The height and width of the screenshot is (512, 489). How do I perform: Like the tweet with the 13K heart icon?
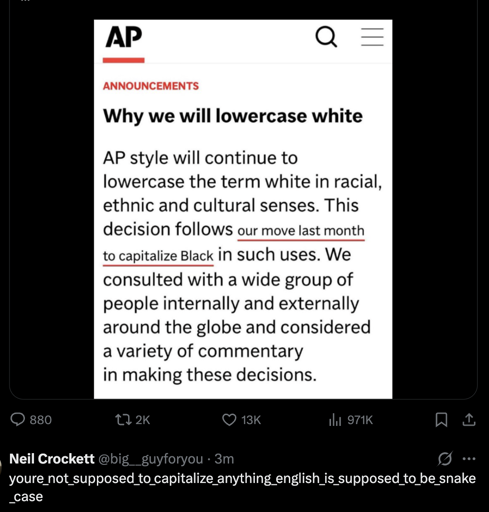pos(229,420)
